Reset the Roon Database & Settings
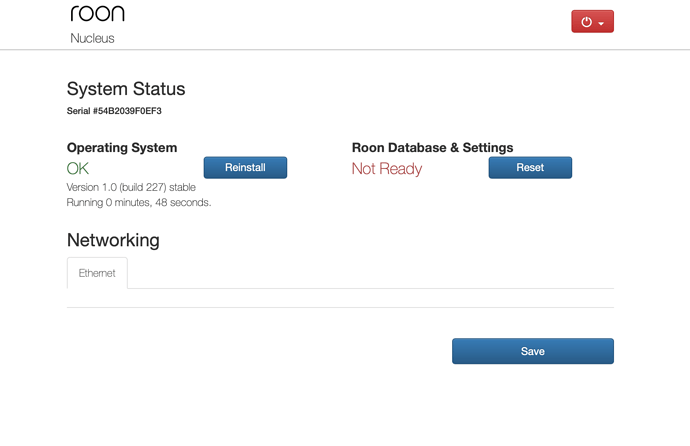 [x=530, y=168]
